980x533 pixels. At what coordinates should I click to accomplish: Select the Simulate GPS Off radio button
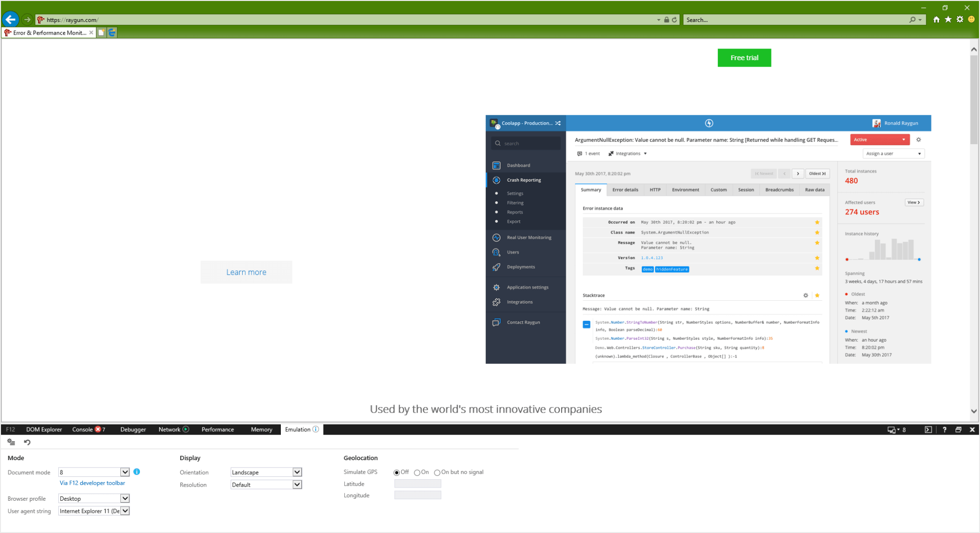click(x=396, y=472)
